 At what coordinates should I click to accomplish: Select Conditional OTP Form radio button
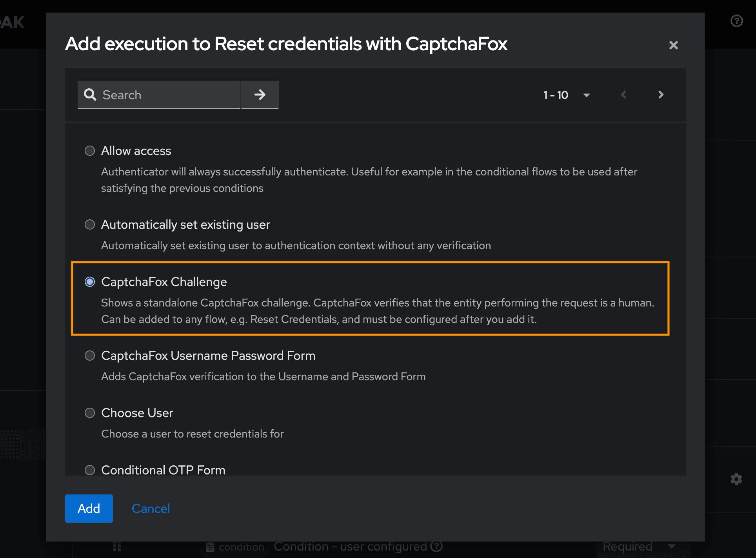coord(90,470)
